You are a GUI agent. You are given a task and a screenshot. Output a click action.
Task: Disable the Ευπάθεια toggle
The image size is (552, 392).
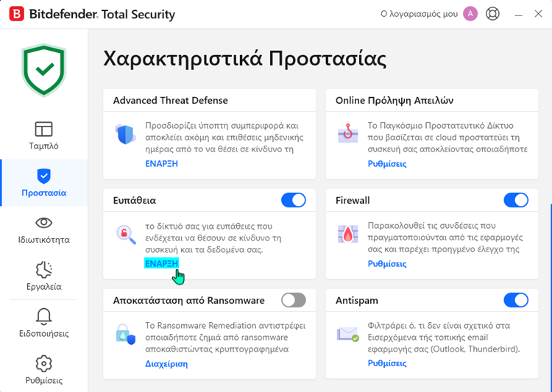[293, 200]
